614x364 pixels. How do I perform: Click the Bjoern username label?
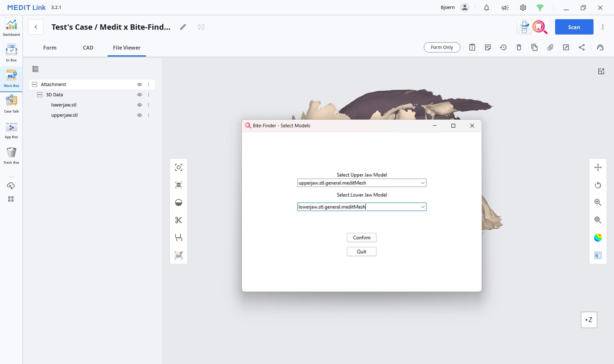pos(448,7)
